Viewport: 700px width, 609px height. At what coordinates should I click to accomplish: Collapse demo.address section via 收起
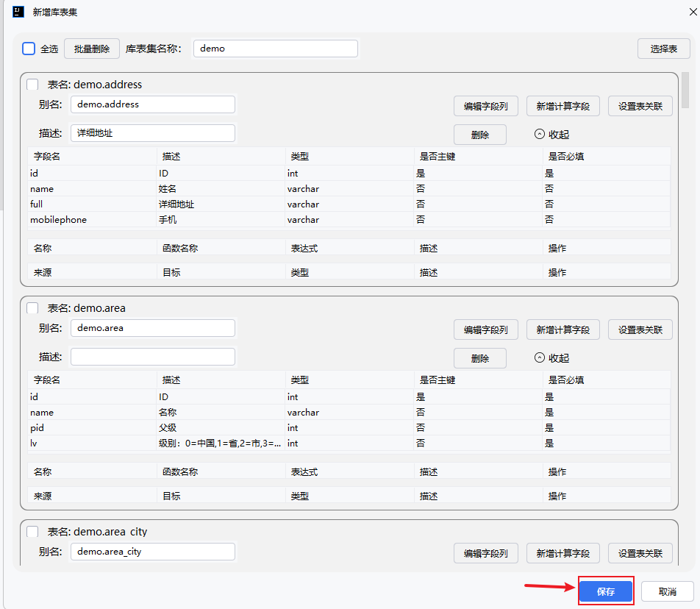click(551, 135)
